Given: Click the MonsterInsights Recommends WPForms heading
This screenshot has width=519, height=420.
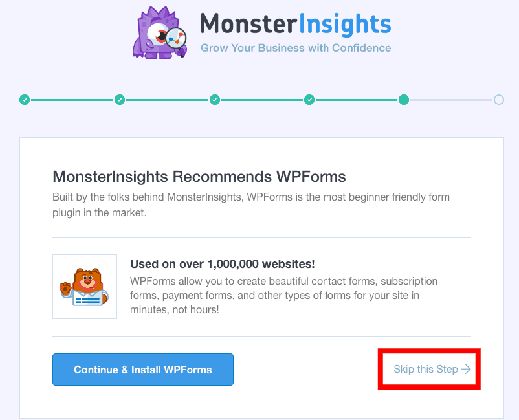Looking at the screenshot, I should click(x=199, y=177).
